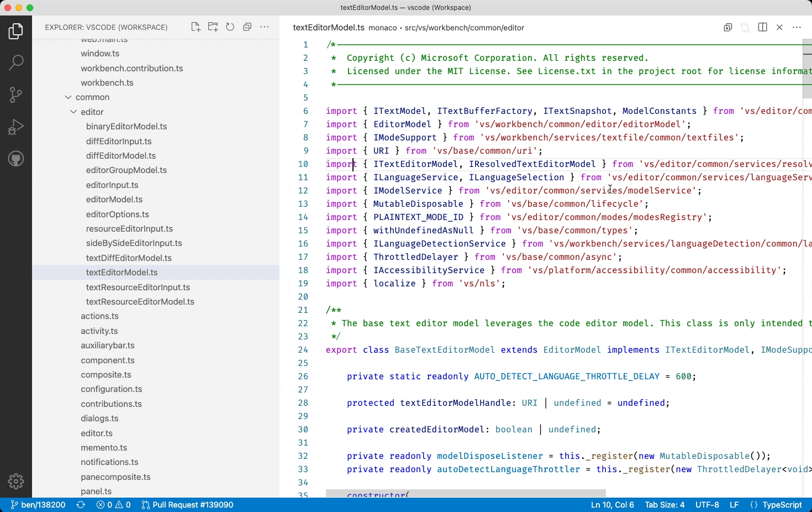Viewport: 812px width, 512px height.
Task: Change indentation via Tab Size: 4
Action: click(665, 505)
